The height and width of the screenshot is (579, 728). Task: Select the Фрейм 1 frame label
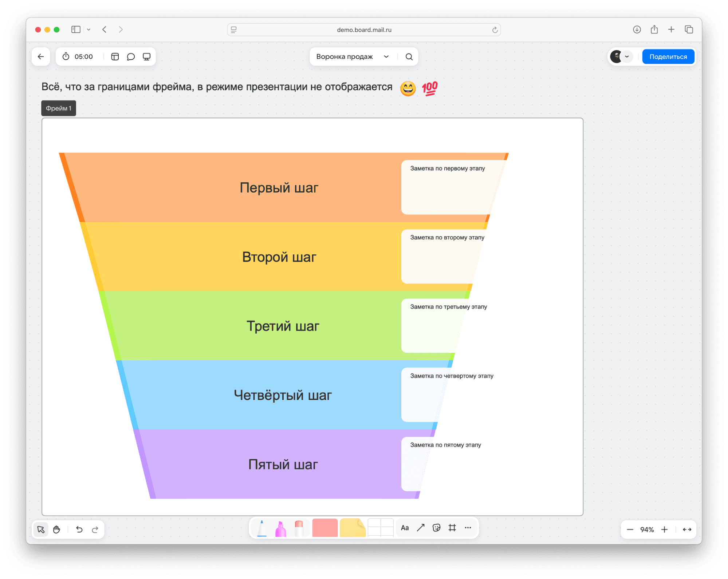tap(59, 108)
